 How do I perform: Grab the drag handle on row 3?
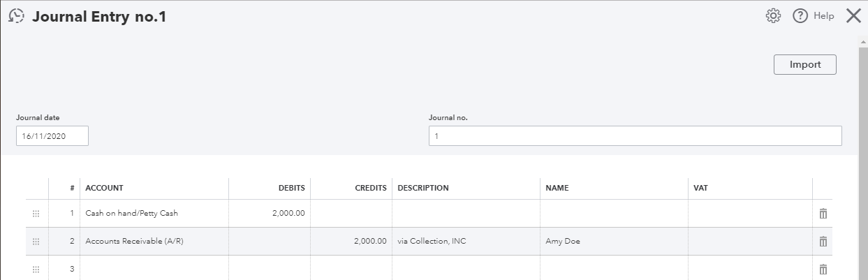pyautogui.click(x=36, y=269)
